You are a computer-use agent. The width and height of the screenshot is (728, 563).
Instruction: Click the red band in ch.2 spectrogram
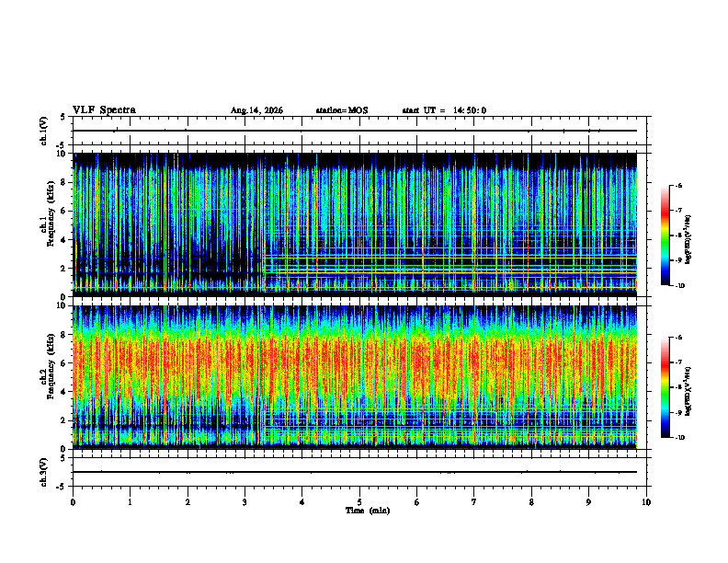pyautogui.click(x=354, y=360)
